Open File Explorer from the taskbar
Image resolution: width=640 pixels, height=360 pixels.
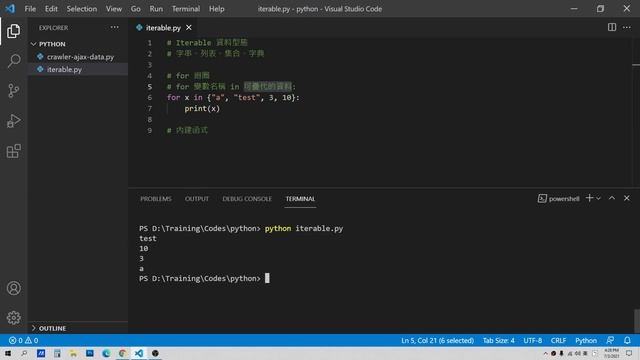pos(73,353)
